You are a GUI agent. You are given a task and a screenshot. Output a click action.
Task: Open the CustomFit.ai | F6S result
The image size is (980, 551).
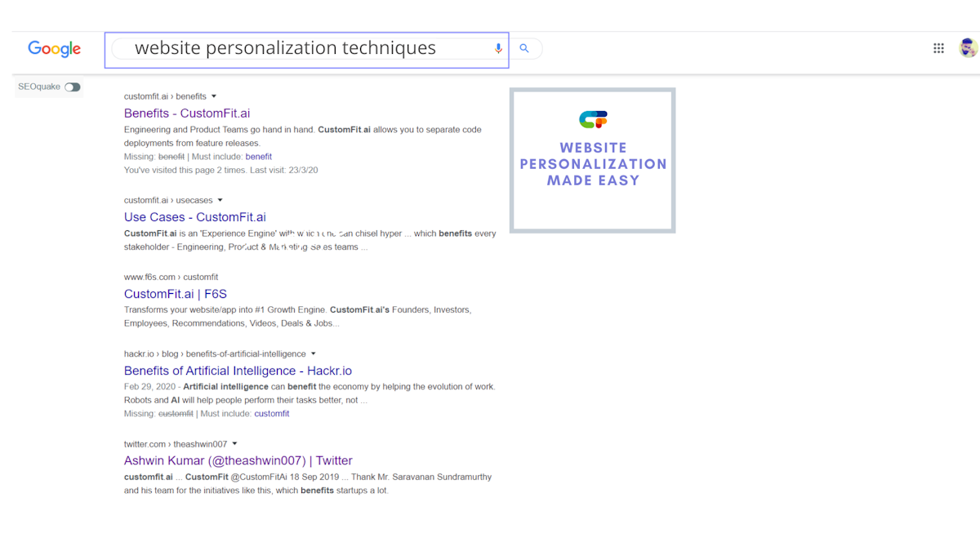coord(175,294)
